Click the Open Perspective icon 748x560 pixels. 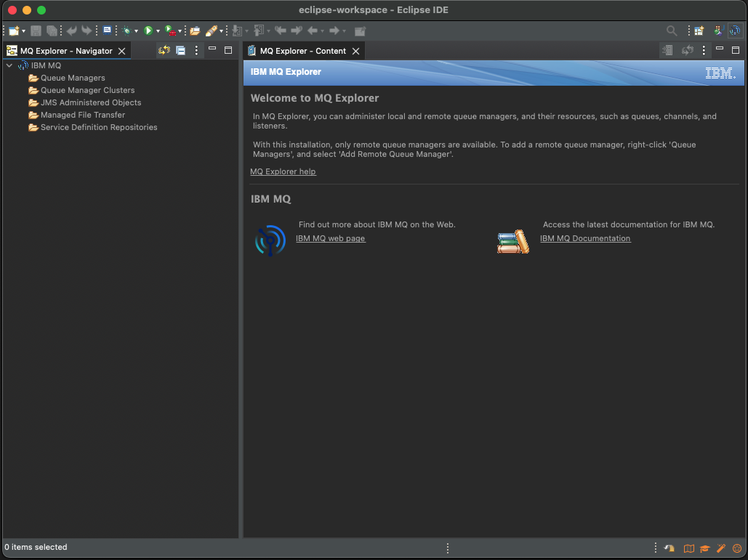coord(699,31)
